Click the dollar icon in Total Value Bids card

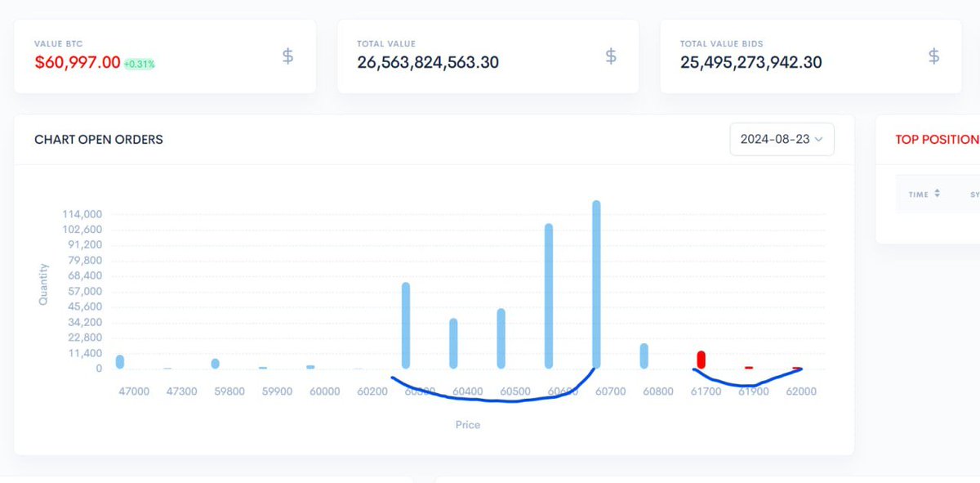pos(933,56)
